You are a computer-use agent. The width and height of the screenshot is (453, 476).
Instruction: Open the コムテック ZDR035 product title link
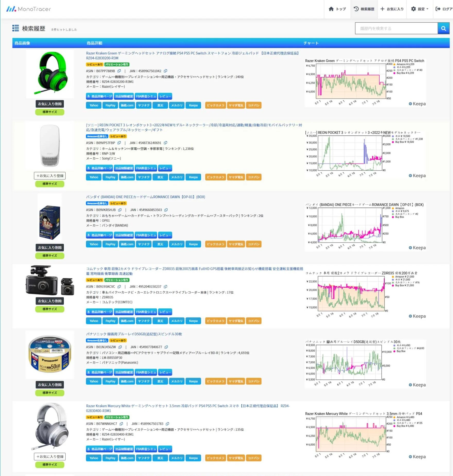194,271
